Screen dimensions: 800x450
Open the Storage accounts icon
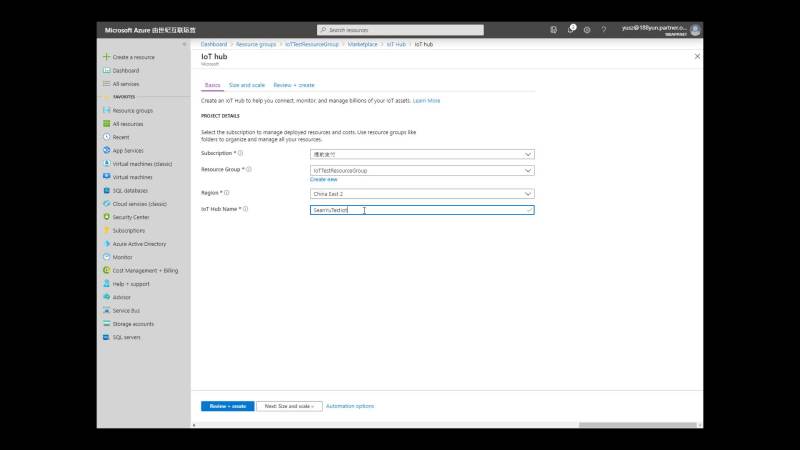106,323
